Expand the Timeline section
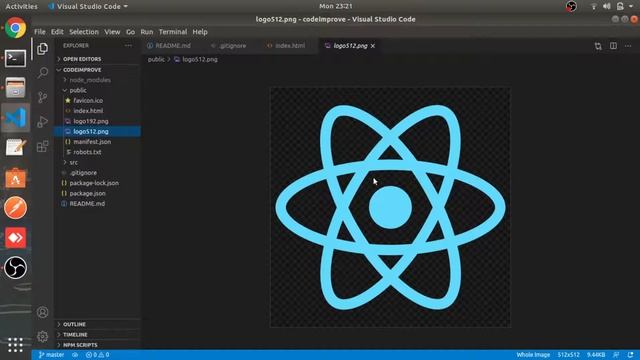This screenshot has height=360, width=640. coord(98,334)
